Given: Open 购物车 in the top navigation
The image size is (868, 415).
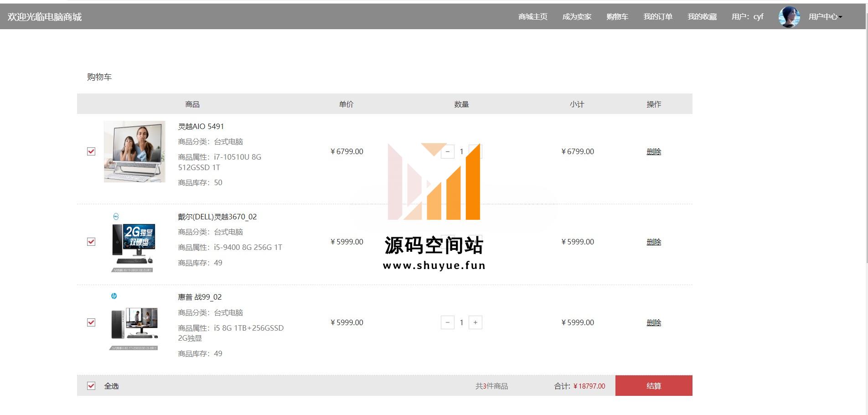Looking at the screenshot, I should (617, 17).
